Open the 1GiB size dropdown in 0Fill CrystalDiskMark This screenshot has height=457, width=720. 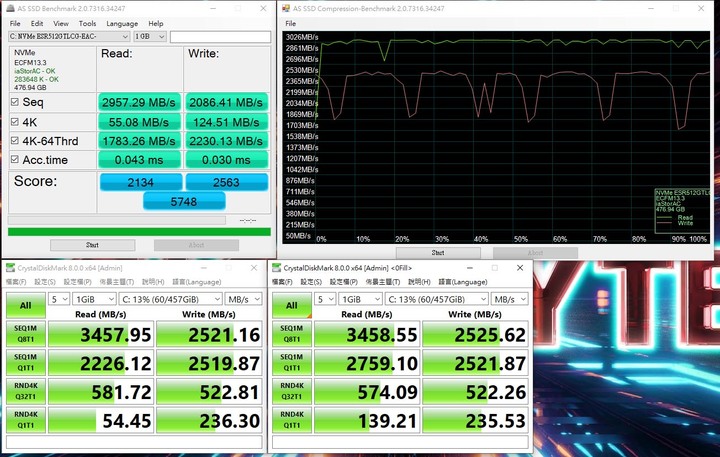tap(360, 299)
